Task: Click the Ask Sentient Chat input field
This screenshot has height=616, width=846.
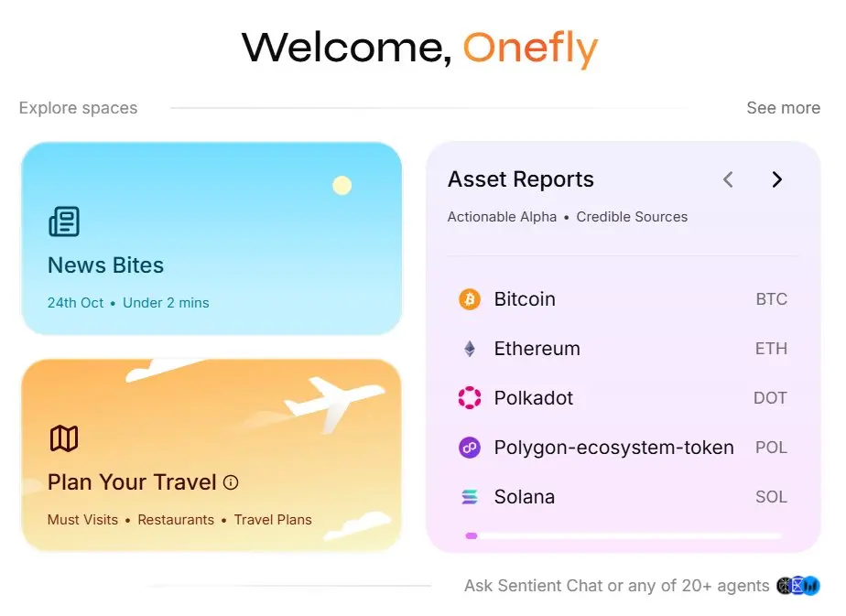Action: tap(616, 586)
